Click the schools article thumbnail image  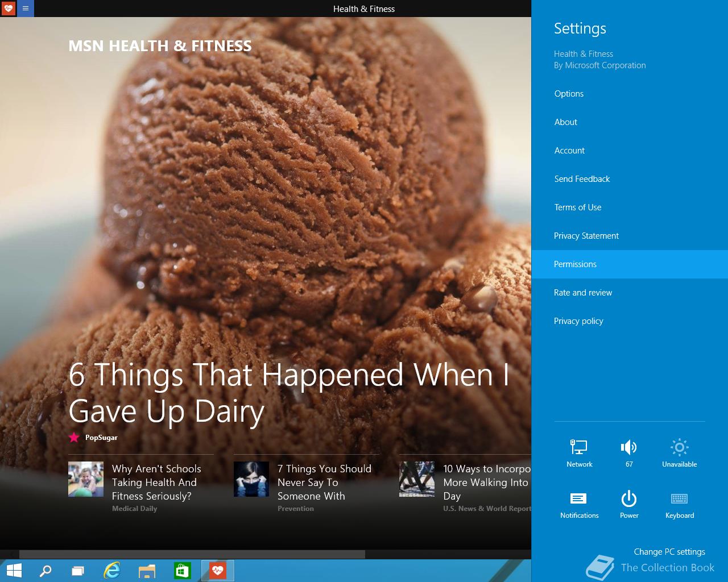pyautogui.click(x=86, y=479)
